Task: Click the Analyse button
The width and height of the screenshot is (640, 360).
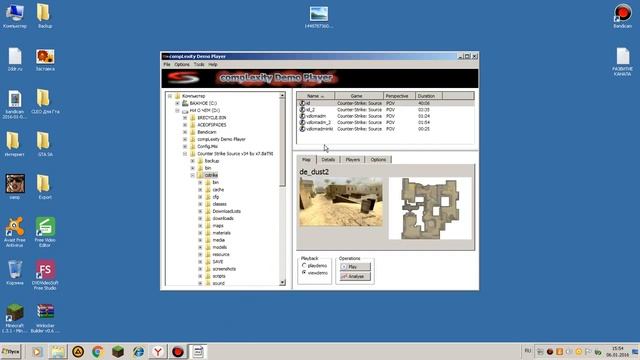Action: point(355,276)
